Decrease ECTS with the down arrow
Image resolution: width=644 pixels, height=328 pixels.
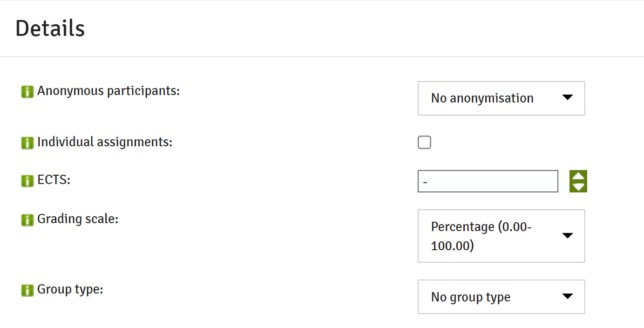(578, 187)
